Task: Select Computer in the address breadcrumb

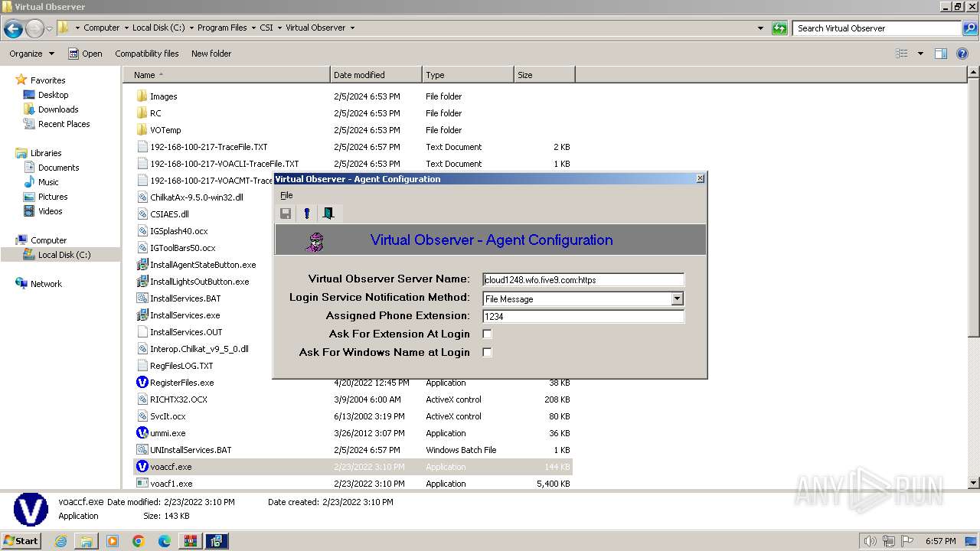Action: point(102,28)
